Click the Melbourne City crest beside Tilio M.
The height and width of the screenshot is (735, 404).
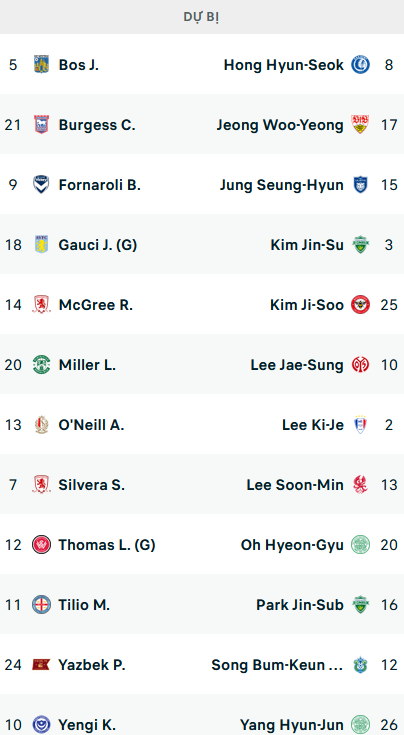pos(41,604)
